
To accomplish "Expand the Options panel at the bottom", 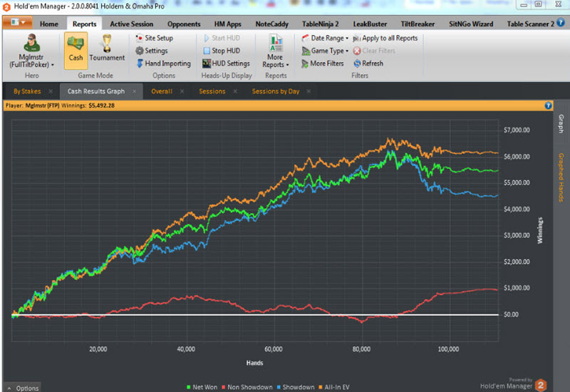I will [x=23, y=388].
